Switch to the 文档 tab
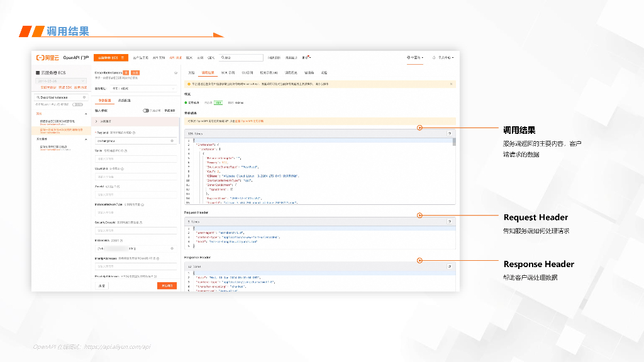This screenshot has height=362, width=644. coord(192,73)
